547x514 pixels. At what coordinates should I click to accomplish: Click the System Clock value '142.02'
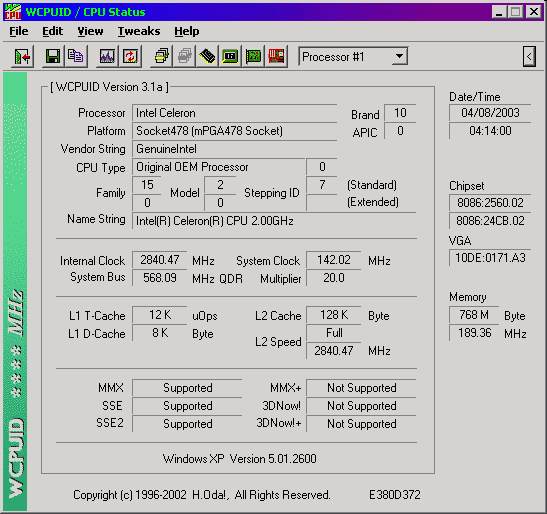coord(334,260)
